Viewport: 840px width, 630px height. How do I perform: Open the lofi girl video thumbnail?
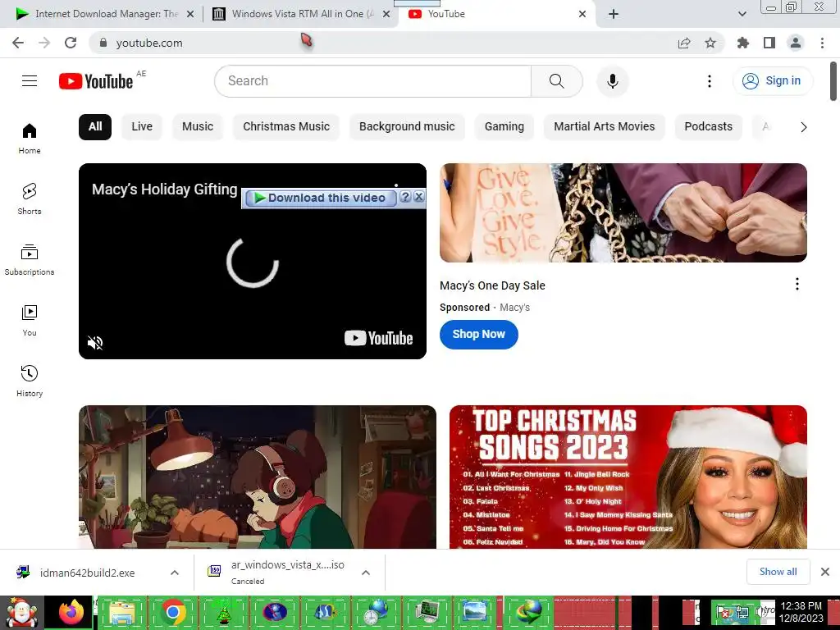[x=257, y=477]
